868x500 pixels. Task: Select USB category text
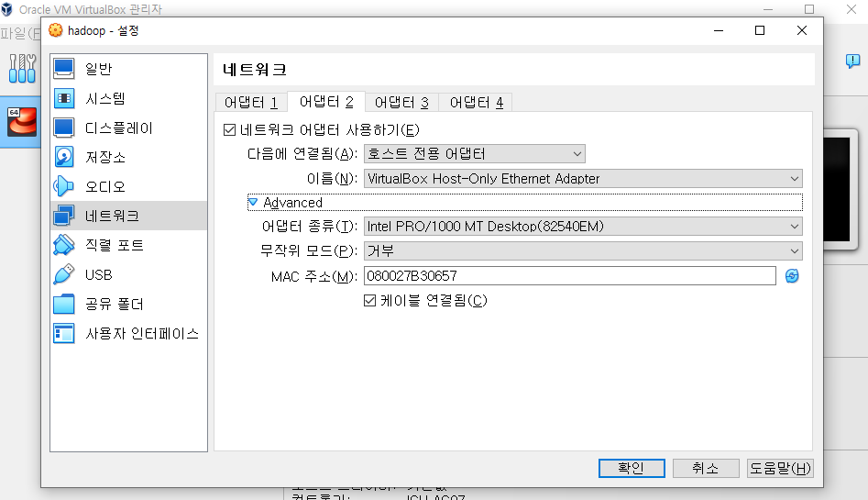[99, 274]
